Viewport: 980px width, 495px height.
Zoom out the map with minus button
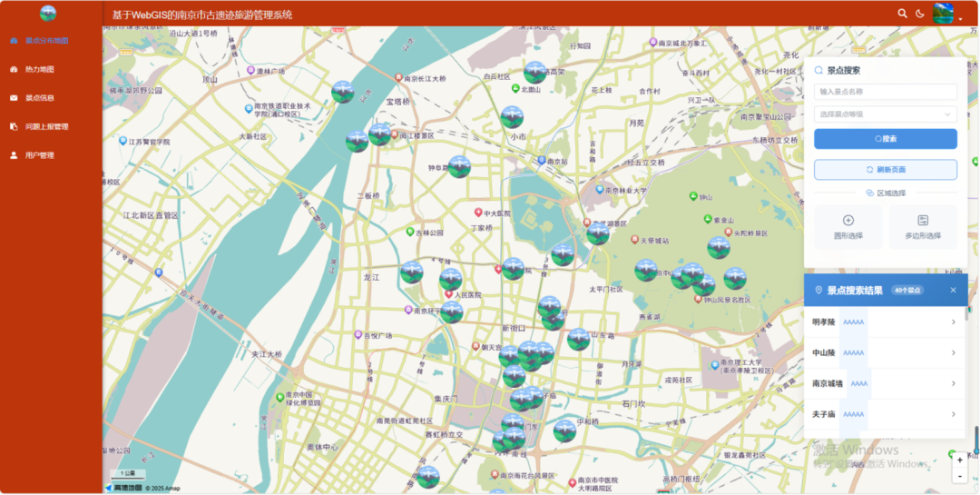pos(960,476)
